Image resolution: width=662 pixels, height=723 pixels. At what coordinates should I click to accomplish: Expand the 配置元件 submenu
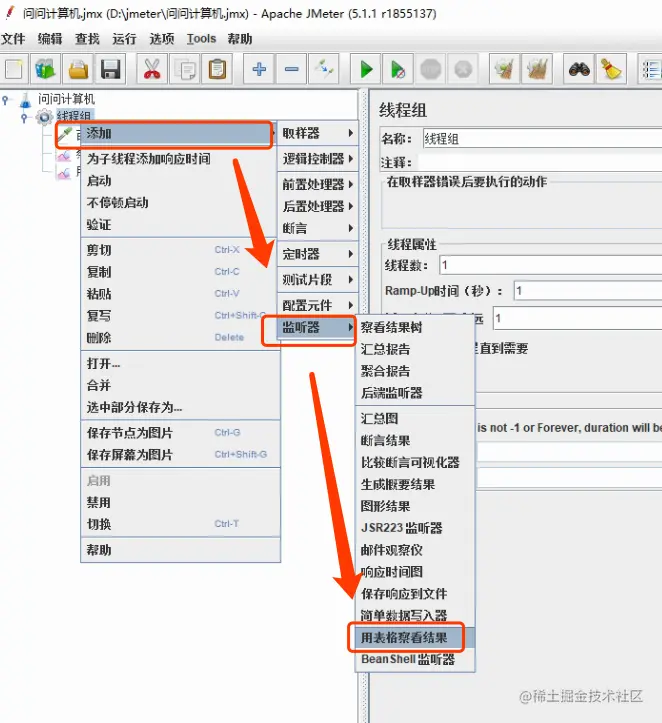click(318, 305)
